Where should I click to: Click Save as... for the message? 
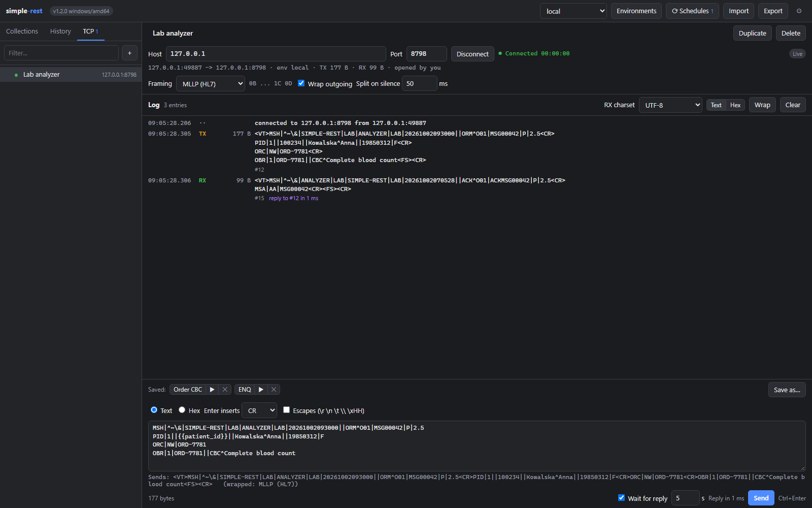[x=787, y=390]
